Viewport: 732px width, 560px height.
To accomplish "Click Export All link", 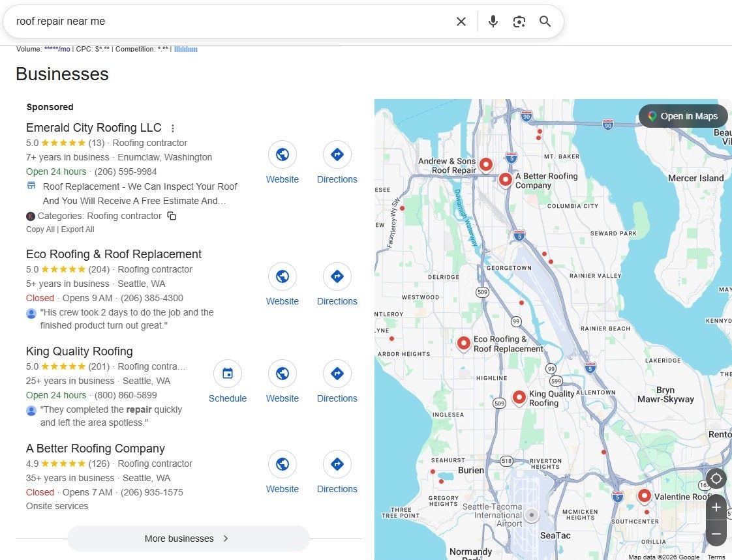I will click(x=78, y=229).
